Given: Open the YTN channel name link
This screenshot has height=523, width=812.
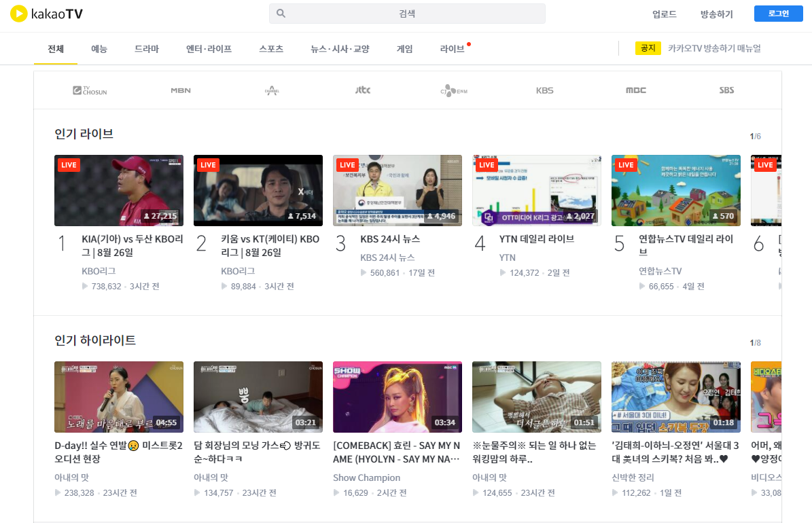Looking at the screenshot, I should point(507,257).
